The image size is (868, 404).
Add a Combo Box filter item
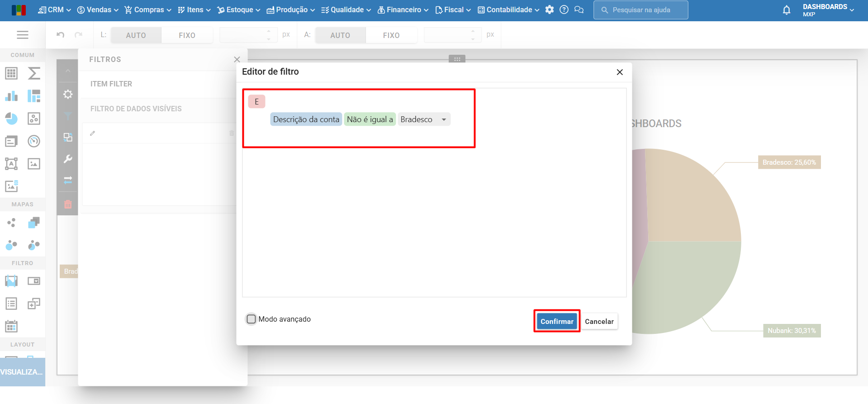click(x=34, y=281)
